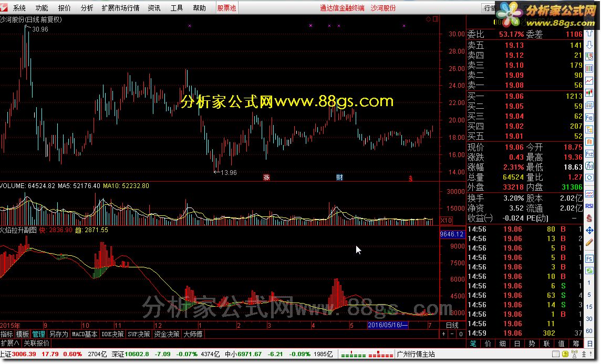This screenshot has width=601, height=364.
Task: Select daily '日' period in right toolbar
Action: [x=589, y=344]
